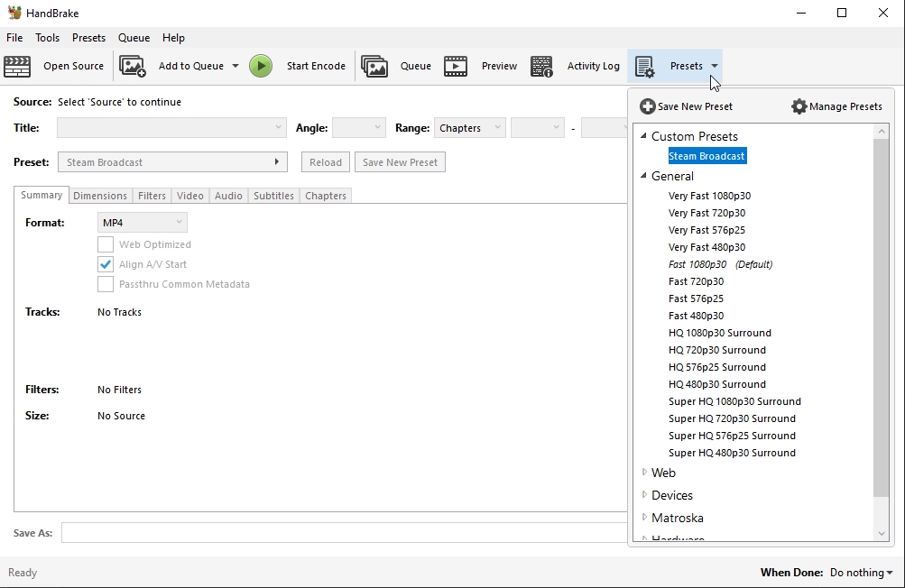Toggle the Web Optimized checkbox
The width and height of the screenshot is (905, 588).
105,244
